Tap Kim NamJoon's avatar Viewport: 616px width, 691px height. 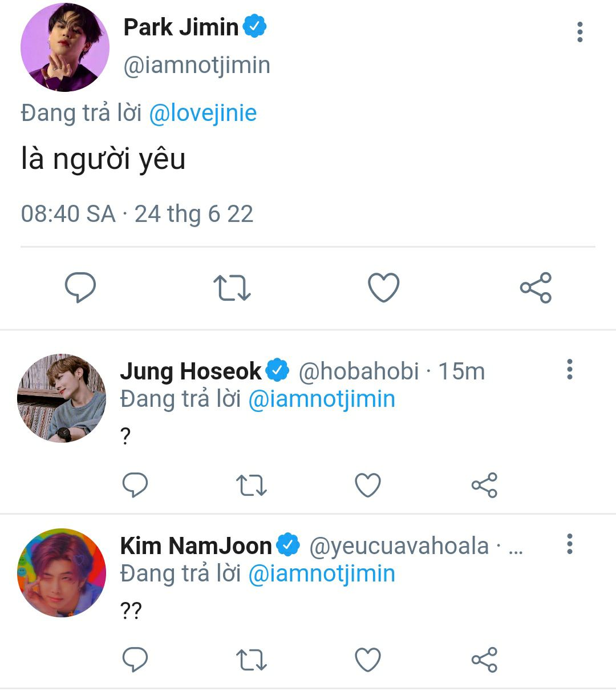click(x=62, y=573)
